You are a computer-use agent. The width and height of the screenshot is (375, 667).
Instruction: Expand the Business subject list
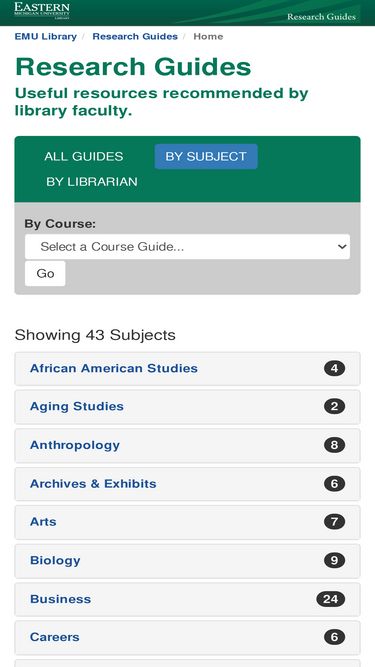point(188,599)
